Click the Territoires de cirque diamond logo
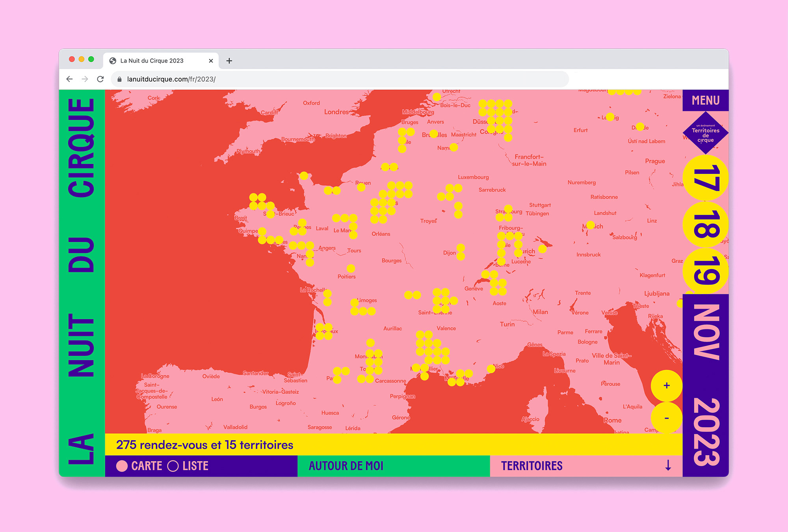Screen dimensions: 788x532 (x=706, y=133)
